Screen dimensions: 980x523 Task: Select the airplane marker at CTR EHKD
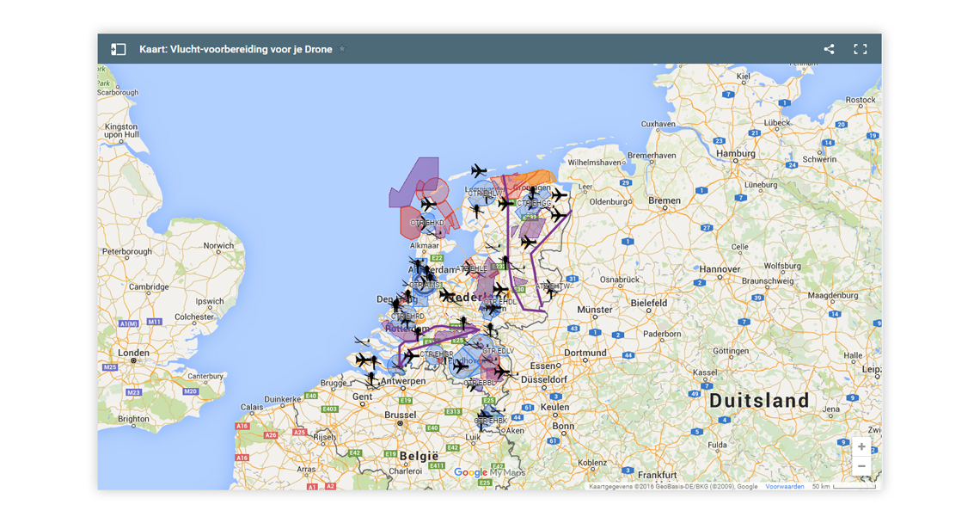tap(428, 205)
